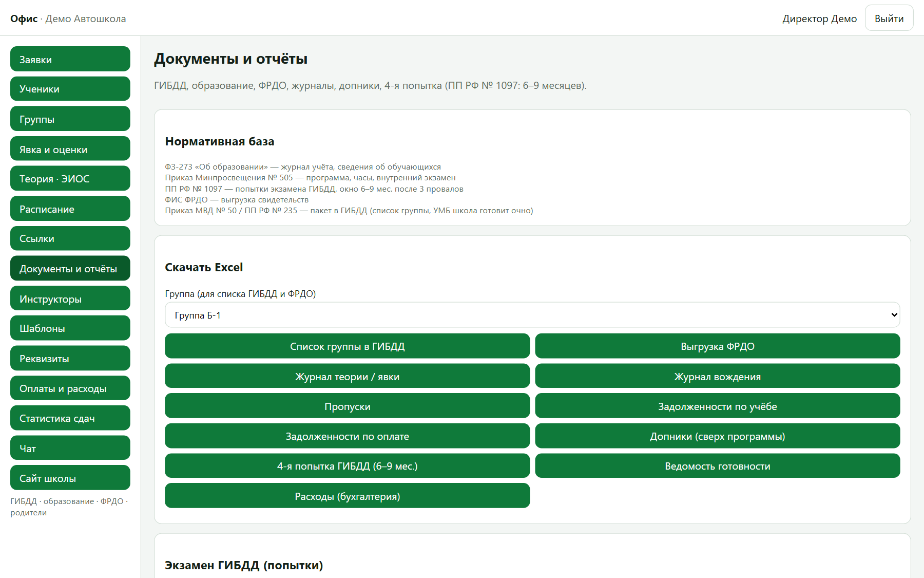This screenshot has height=578, width=924.
Task: Click the Демо Автошкола header text
Action: click(x=85, y=18)
